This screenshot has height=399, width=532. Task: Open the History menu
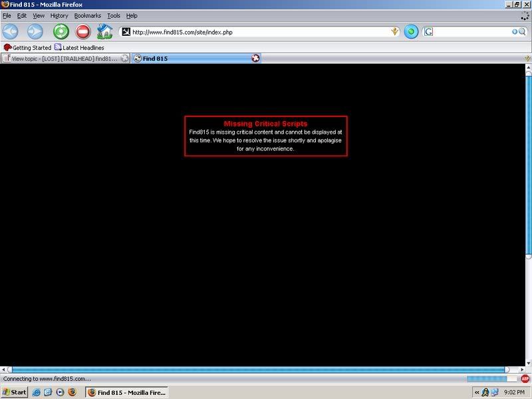(x=59, y=15)
